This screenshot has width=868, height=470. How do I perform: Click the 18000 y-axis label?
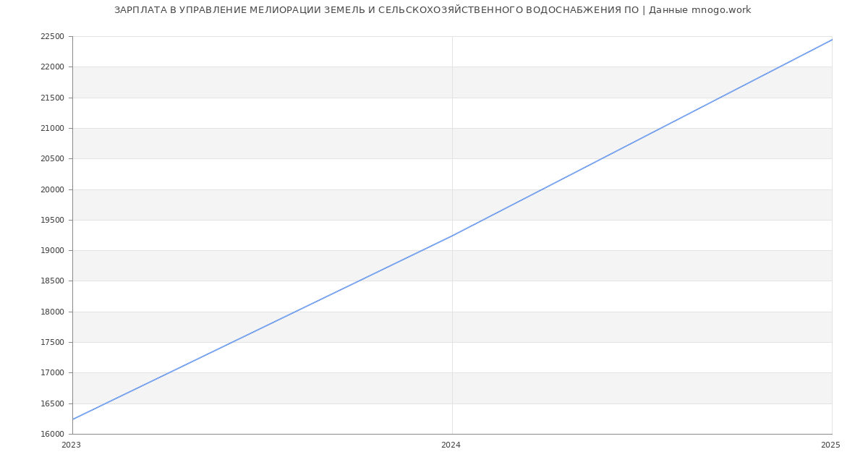(x=52, y=312)
